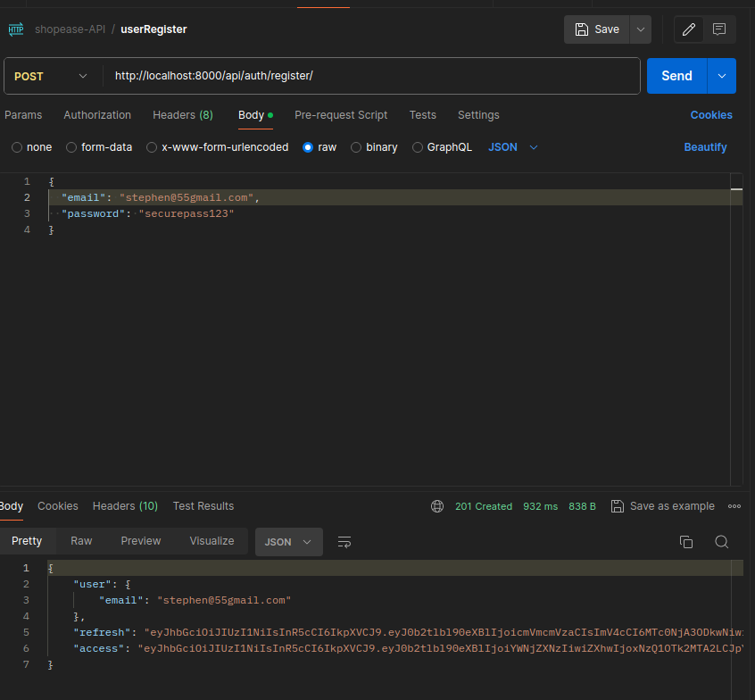Click the 201 Created status
The height and width of the screenshot is (700, 755).
coord(484,506)
